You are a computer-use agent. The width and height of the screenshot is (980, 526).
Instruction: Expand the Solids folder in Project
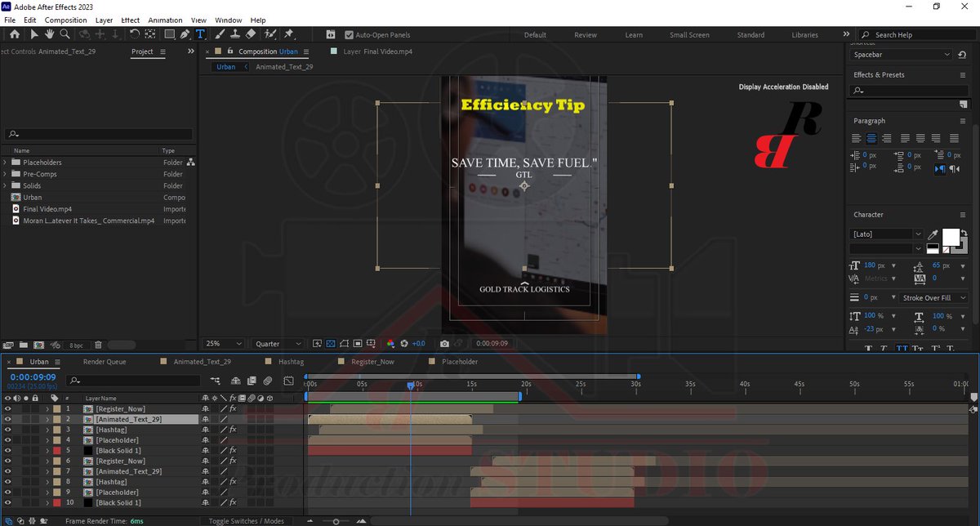click(x=5, y=185)
